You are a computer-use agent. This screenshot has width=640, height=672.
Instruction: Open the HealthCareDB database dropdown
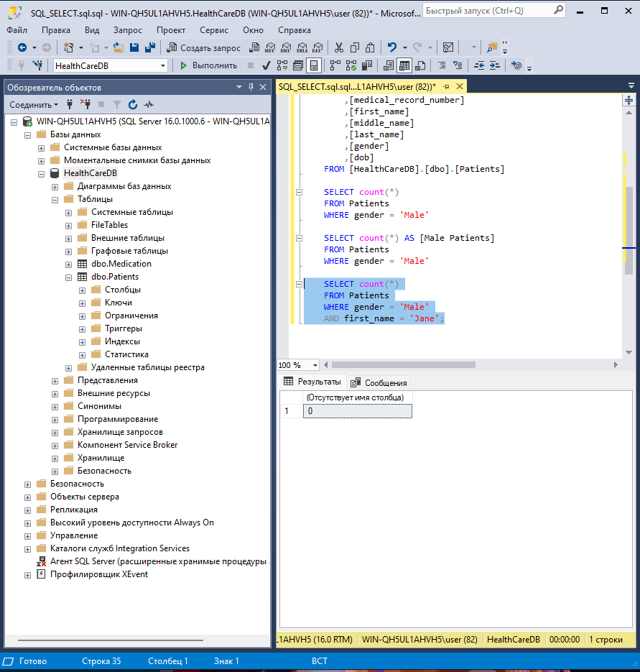(x=163, y=65)
